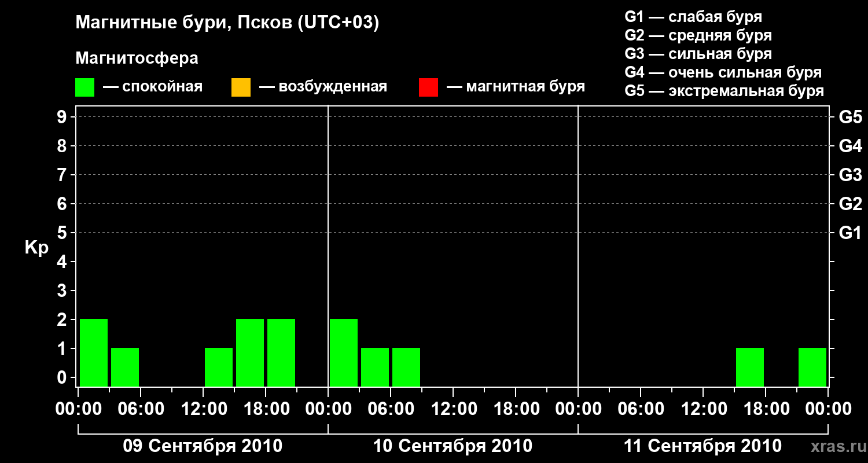Click the orange excited magnetosphere legend swatch
The height and width of the screenshot is (463, 868).
(241, 87)
